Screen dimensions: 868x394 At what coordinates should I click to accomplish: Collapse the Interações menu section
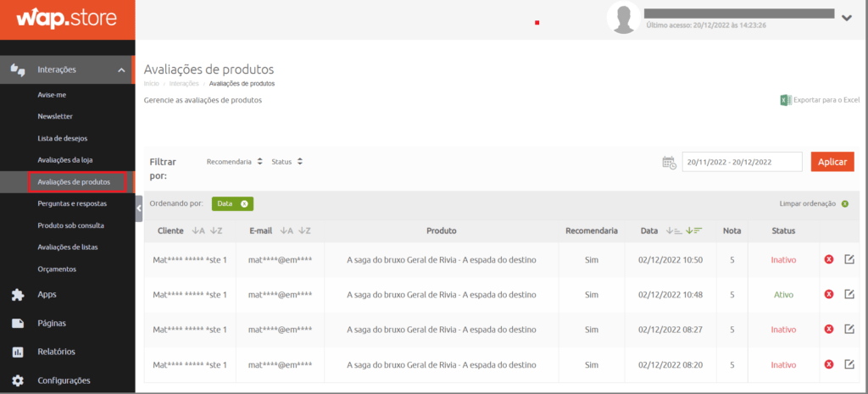click(121, 69)
